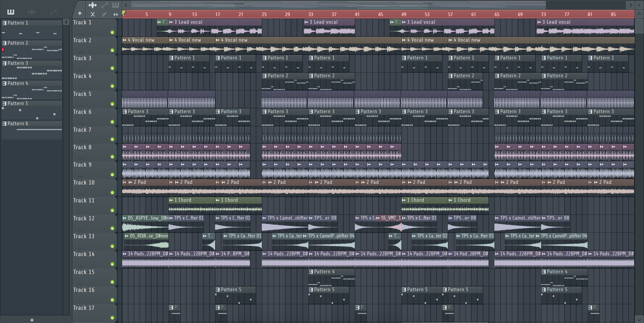
Task: Click the red arrow marker beside Pattern 2
Action: coord(3,49)
